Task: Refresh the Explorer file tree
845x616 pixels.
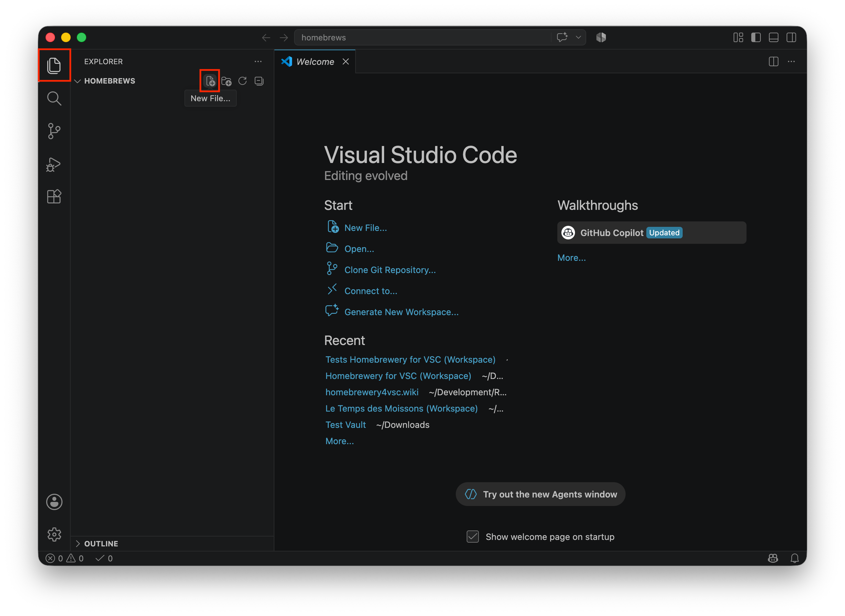Action: [x=243, y=81]
